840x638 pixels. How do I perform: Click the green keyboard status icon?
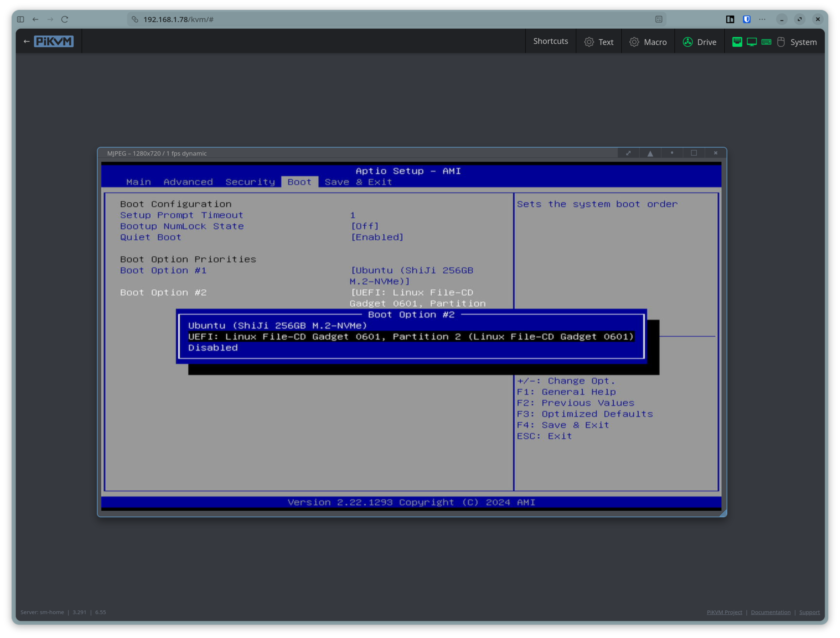(766, 42)
